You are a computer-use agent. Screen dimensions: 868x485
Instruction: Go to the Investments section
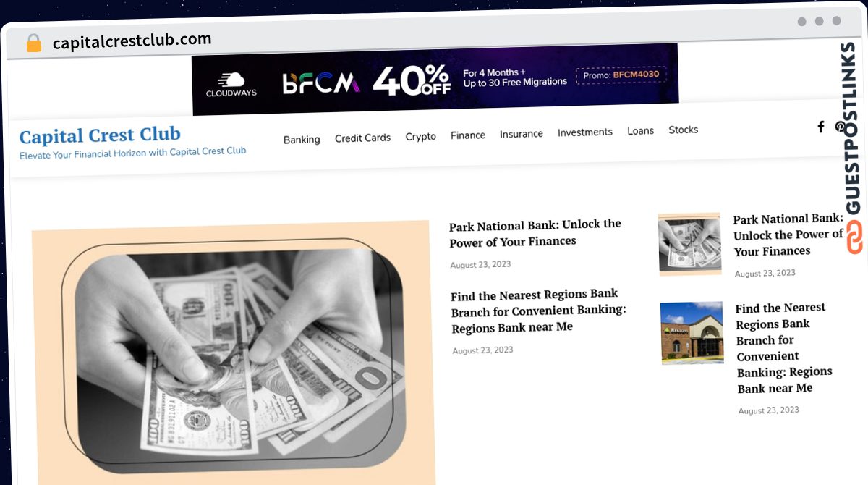point(585,132)
